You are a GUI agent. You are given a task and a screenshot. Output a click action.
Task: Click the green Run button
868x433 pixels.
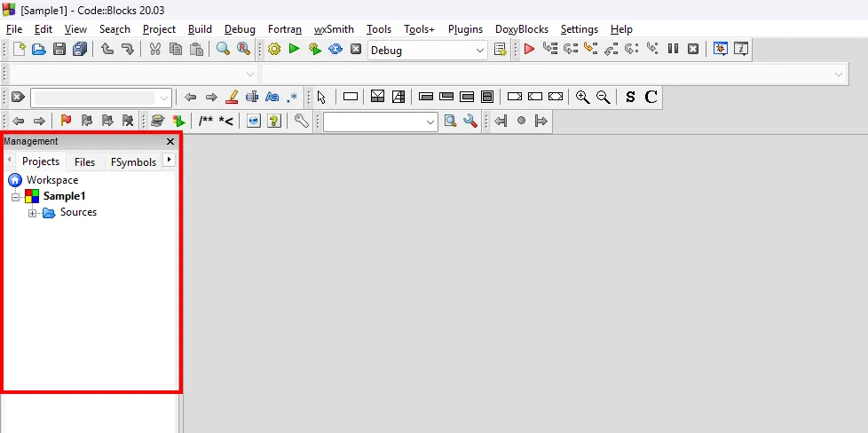pos(294,50)
